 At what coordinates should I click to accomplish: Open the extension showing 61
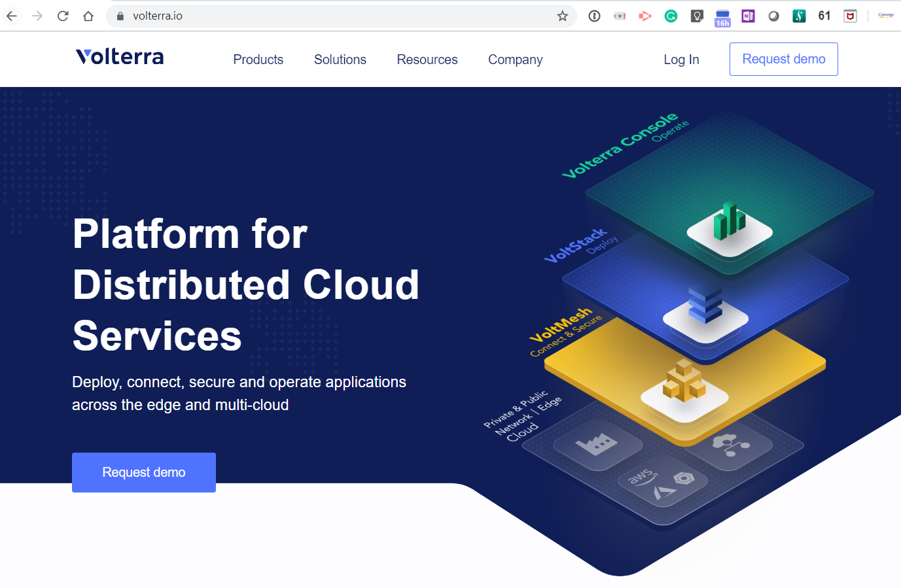coord(824,16)
